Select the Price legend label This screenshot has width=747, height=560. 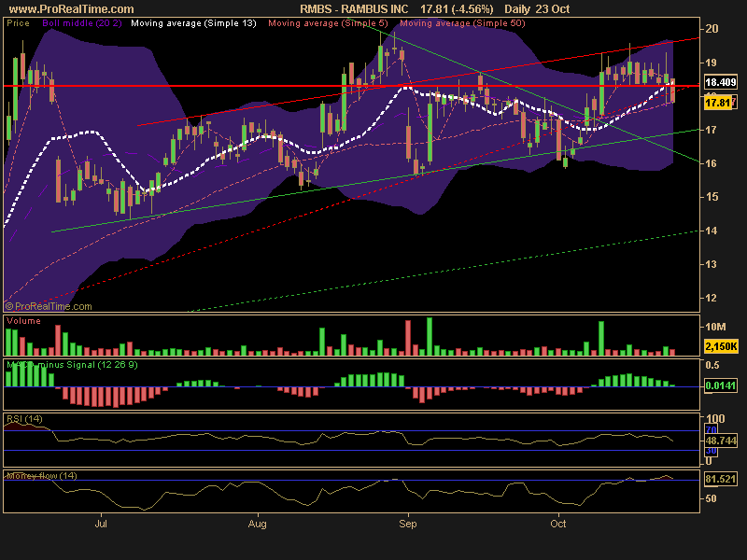[18, 23]
